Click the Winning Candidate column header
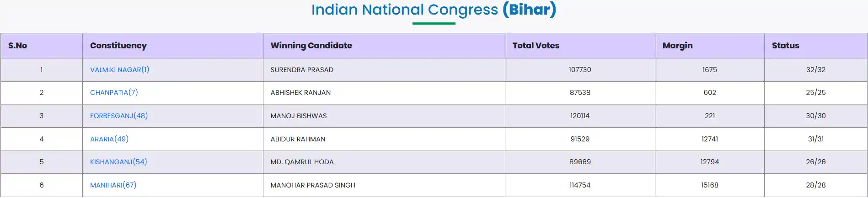This screenshot has height=198, width=868. (311, 46)
